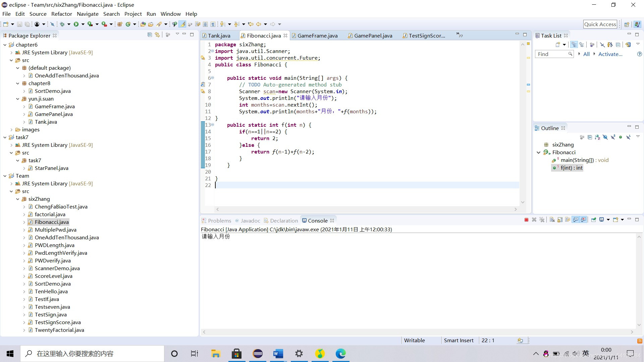Click Focus on Workweek icon in Task List
The image size is (644, 362).
(x=592, y=45)
